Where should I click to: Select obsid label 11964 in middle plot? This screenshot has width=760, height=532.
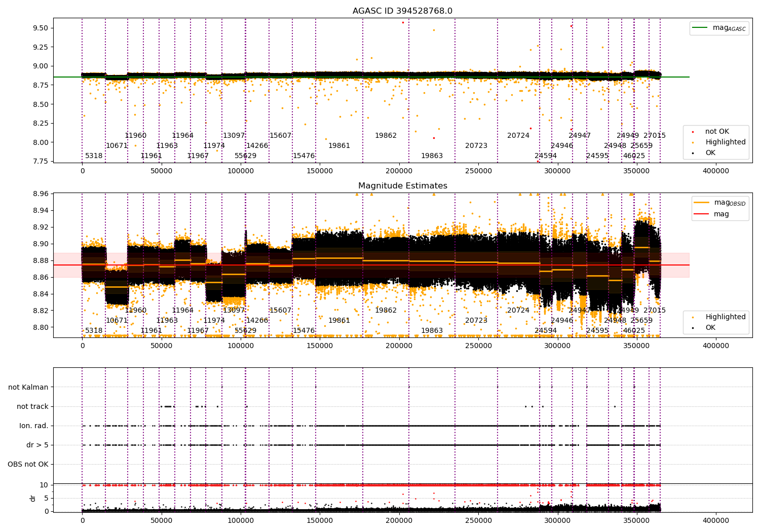(x=183, y=311)
